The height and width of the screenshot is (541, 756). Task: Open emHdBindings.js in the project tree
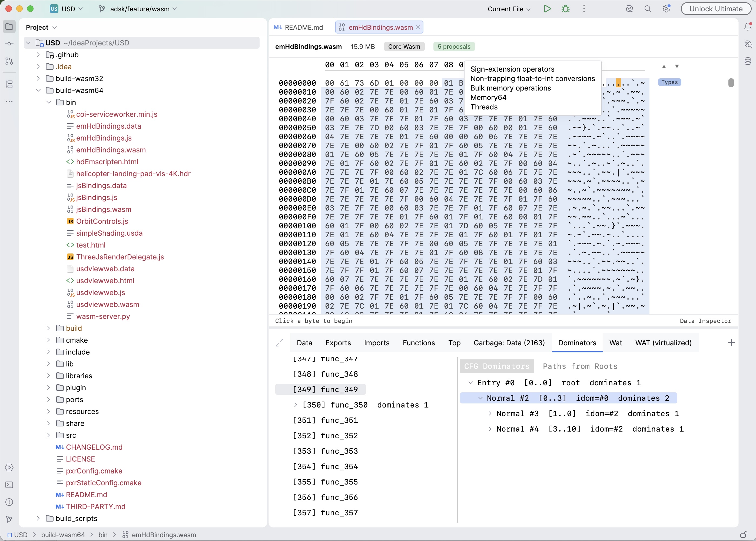(104, 138)
